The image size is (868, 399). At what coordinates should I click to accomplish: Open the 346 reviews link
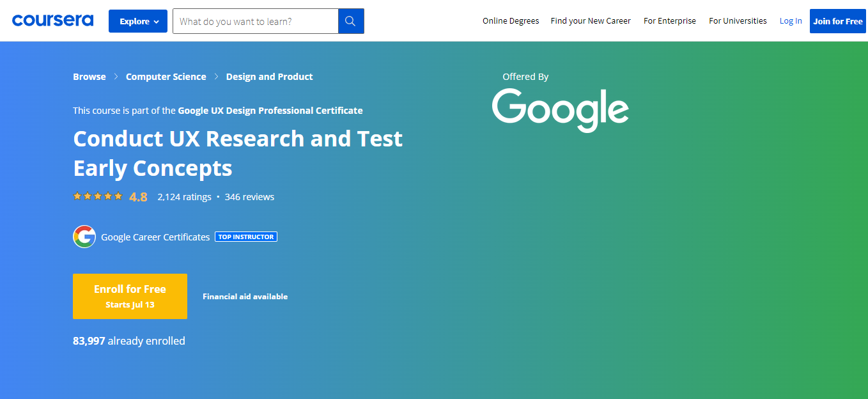tap(249, 196)
